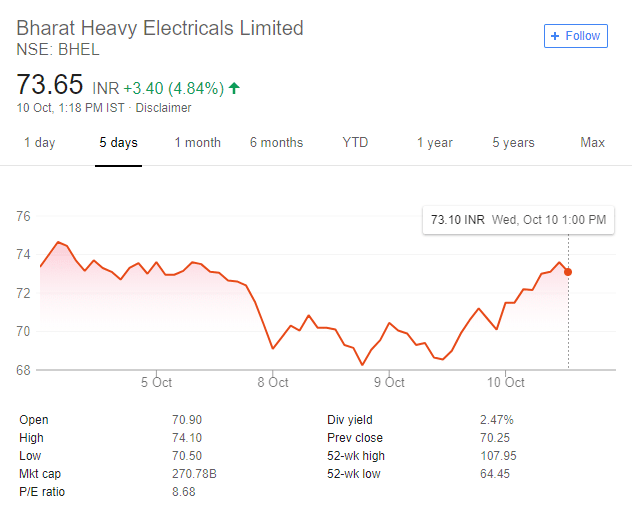
Task: Switch to the 6 months view
Action: pyautogui.click(x=276, y=143)
